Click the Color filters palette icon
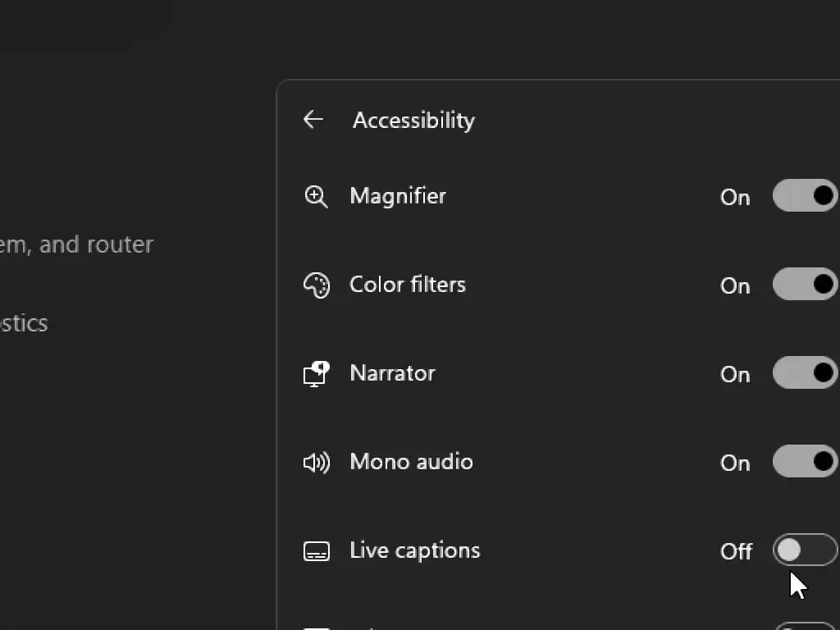 [316, 285]
